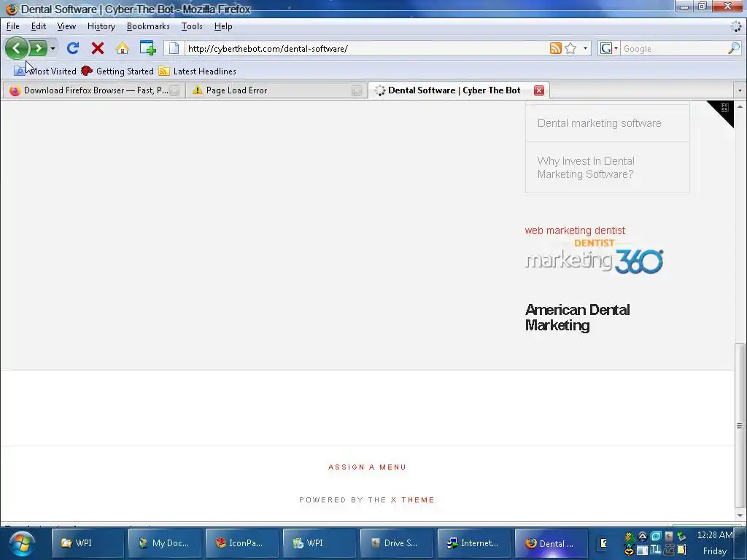The height and width of the screenshot is (560, 747).
Task: Open the File menu
Action: 13,26
